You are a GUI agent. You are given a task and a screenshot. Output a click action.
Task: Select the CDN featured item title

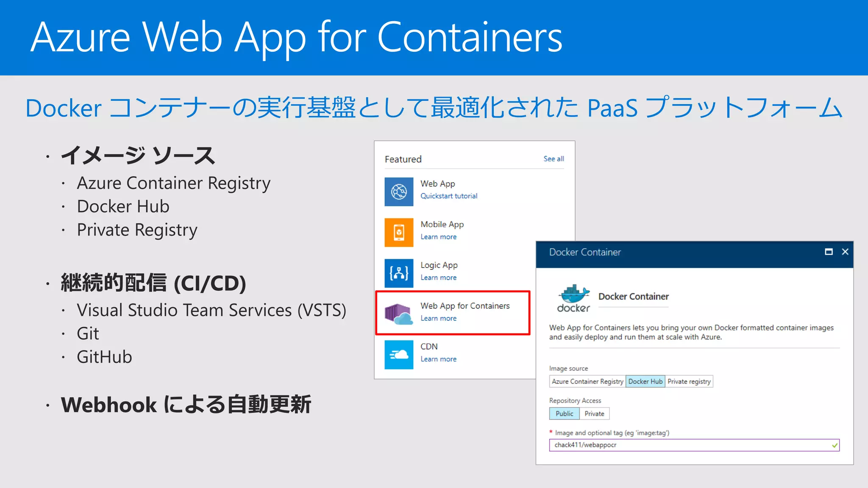[x=429, y=346]
